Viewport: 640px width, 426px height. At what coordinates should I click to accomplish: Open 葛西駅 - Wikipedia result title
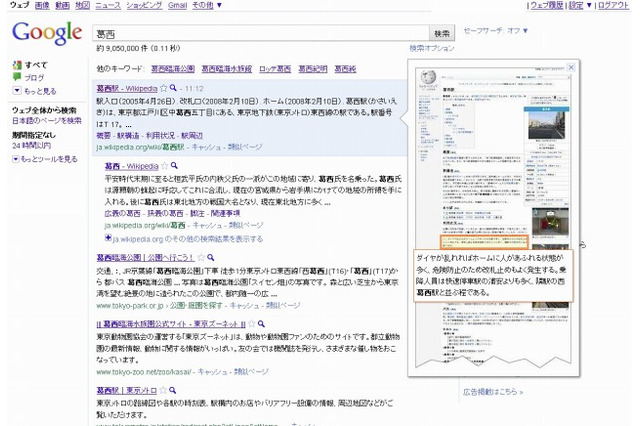127,89
